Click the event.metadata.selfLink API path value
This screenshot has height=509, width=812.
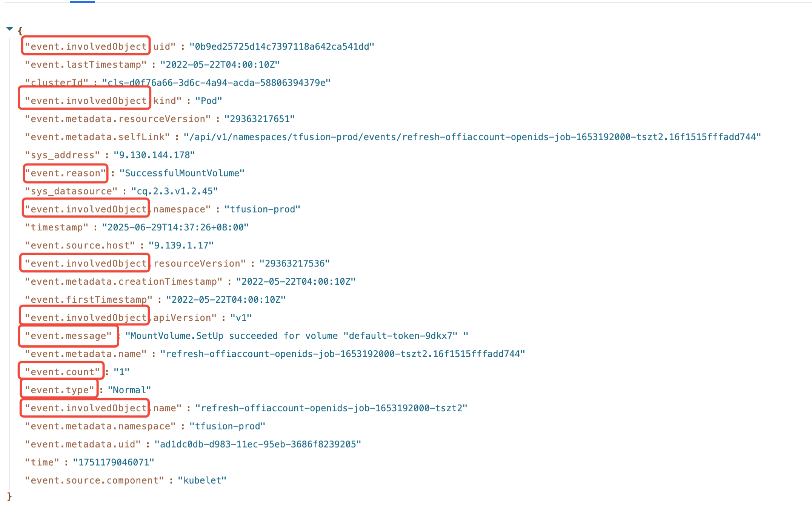(472, 137)
